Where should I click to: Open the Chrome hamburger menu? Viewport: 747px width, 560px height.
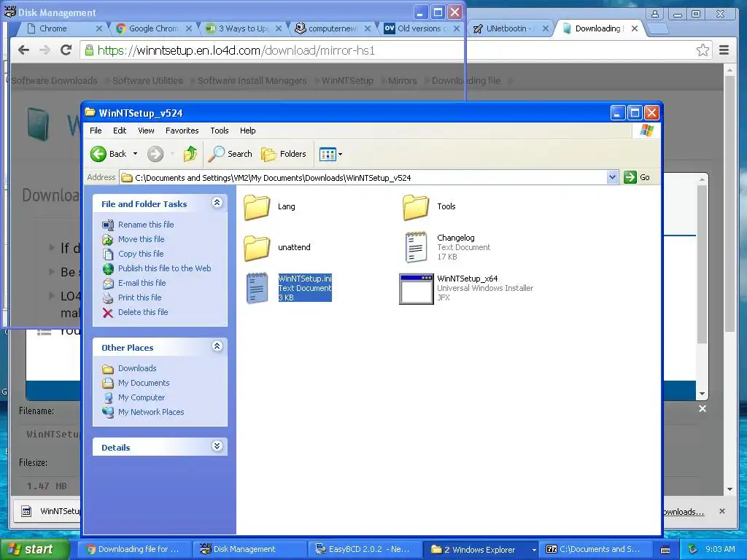click(x=724, y=50)
